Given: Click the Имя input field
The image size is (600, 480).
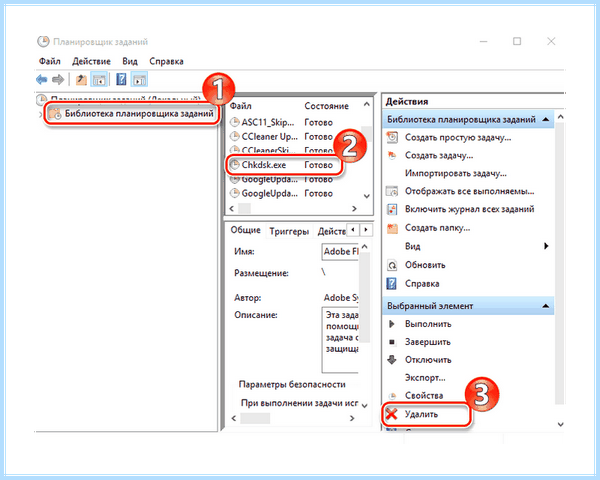Looking at the screenshot, I should 340,251.
